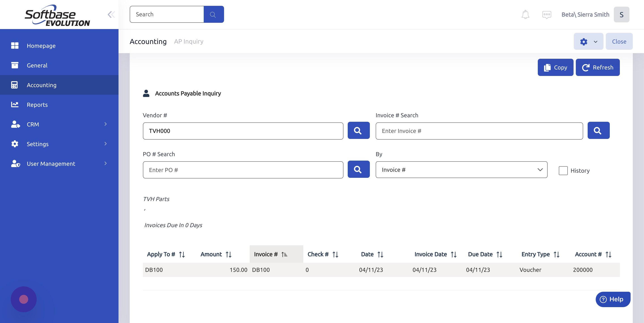Viewport: 644px width, 323px height.
Task: Open messages using the chat bubble icon
Action: pos(546,14)
